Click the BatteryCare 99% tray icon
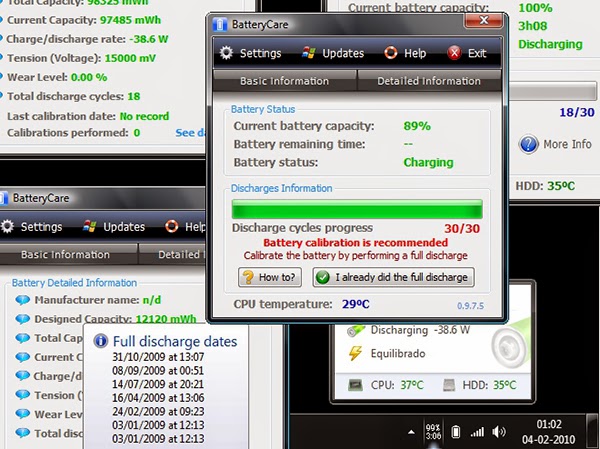The height and width of the screenshot is (449, 600). 433,432
